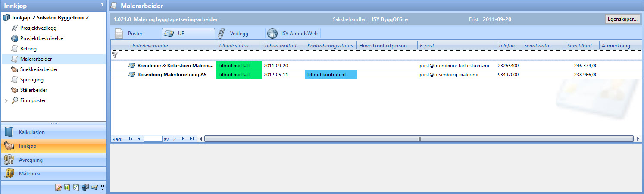Sort by Underleverandør column header
Image resolution: width=644 pixels, height=194 pixels.
tap(172, 46)
